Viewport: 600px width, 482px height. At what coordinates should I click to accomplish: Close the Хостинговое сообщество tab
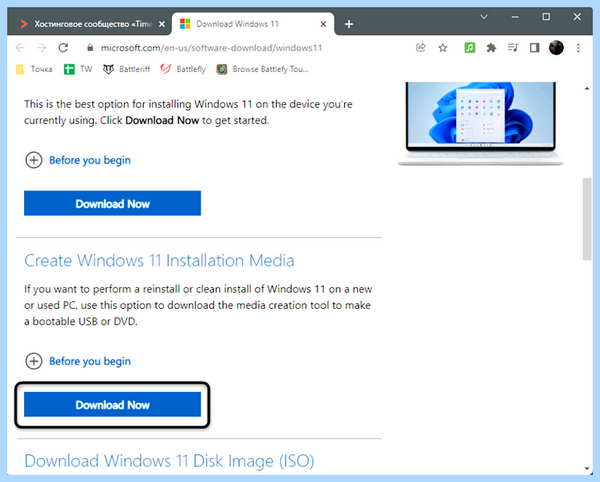(162, 24)
